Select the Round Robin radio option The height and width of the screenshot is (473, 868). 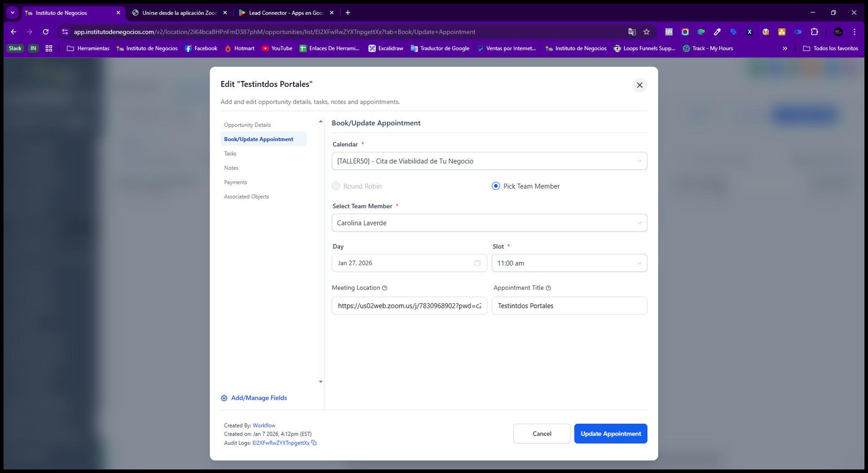336,186
